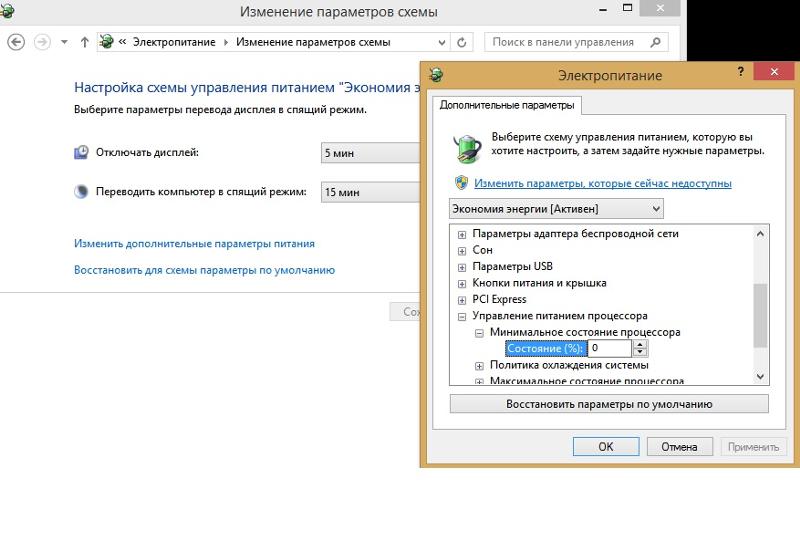Click the help question mark icon
Viewport: 800px width, 560px height.
(x=741, y=71)
